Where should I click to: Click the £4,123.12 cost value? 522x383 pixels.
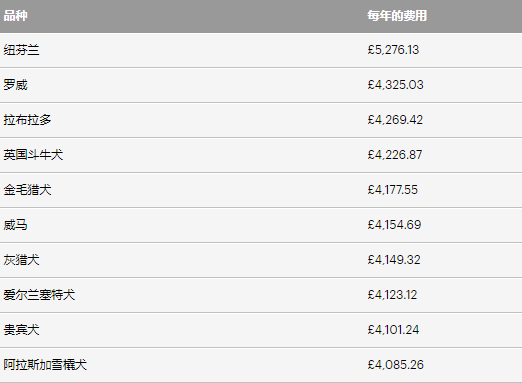pyautogui.click(x=392, y=295)
